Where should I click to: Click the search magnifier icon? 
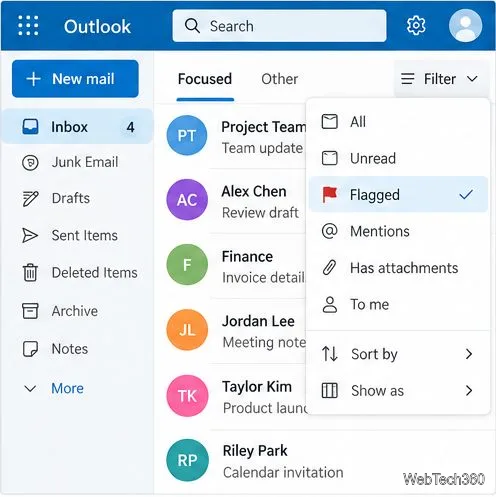tap(192, 26)
